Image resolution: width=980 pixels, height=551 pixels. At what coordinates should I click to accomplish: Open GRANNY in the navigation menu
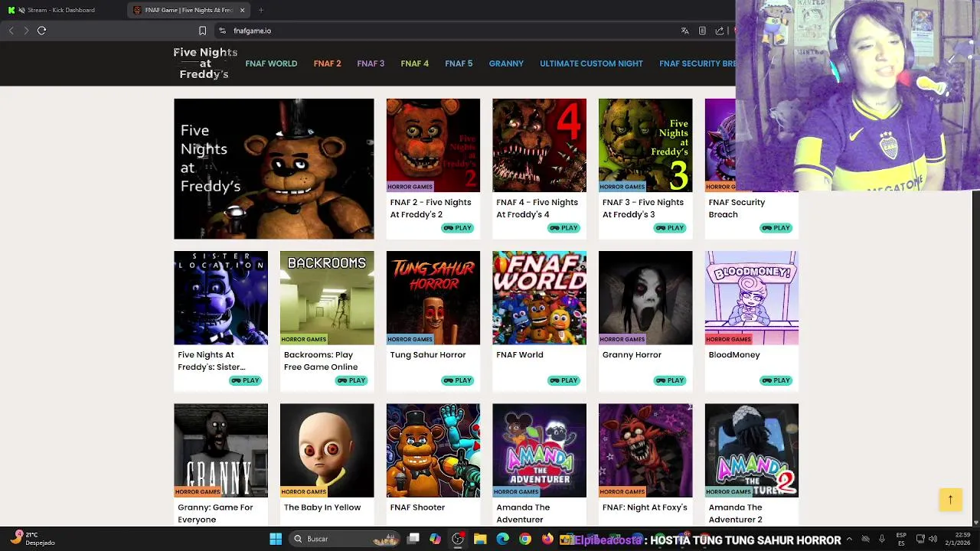click(506, 64)
